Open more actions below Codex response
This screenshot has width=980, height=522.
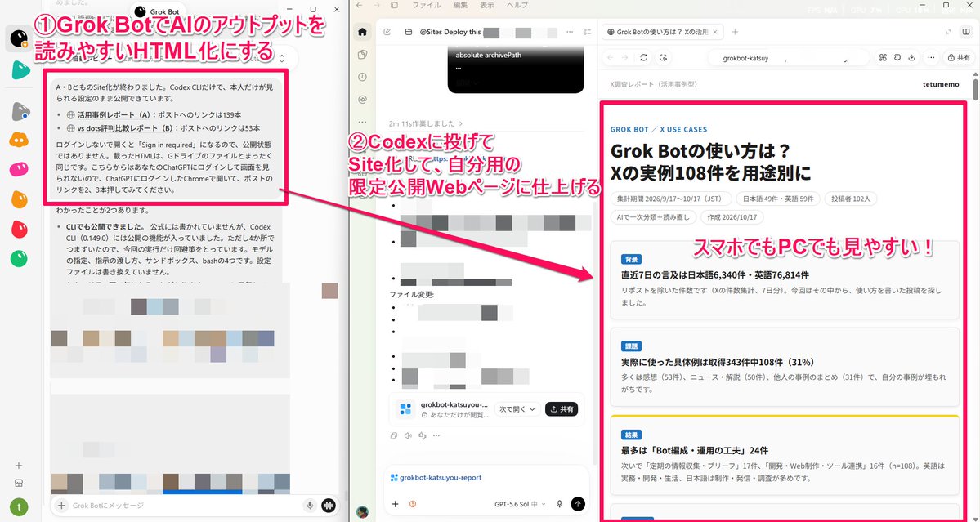point(437,436)
